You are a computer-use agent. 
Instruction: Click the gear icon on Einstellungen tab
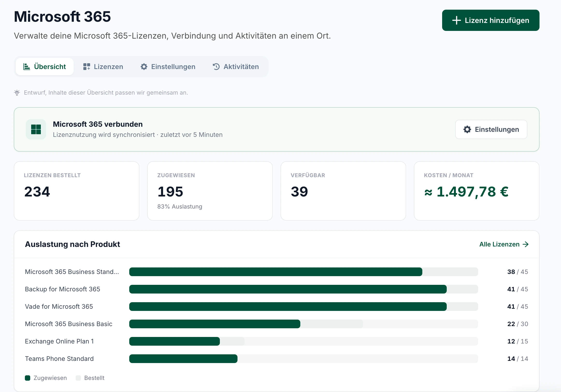(x=144, y=67)
